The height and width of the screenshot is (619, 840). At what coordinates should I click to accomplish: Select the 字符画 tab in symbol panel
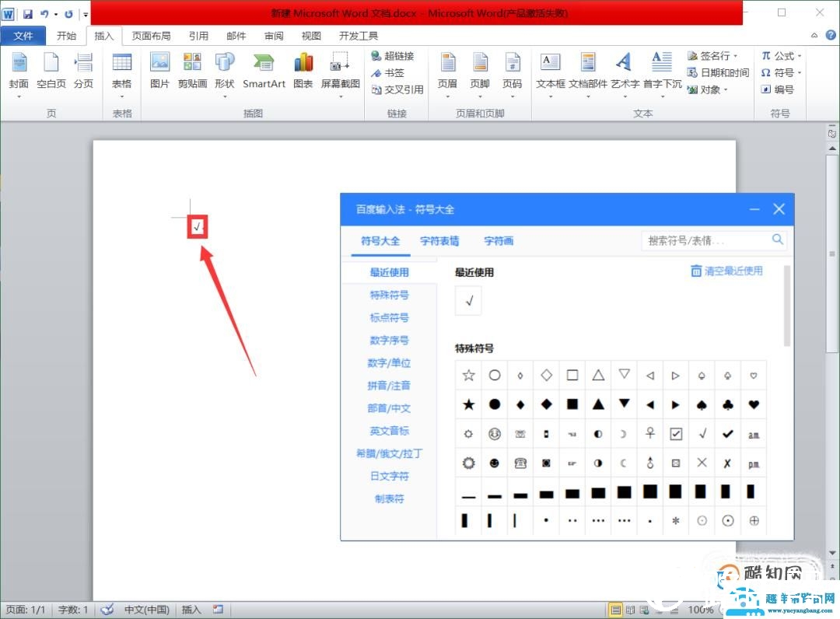click(x=499, y=241)
